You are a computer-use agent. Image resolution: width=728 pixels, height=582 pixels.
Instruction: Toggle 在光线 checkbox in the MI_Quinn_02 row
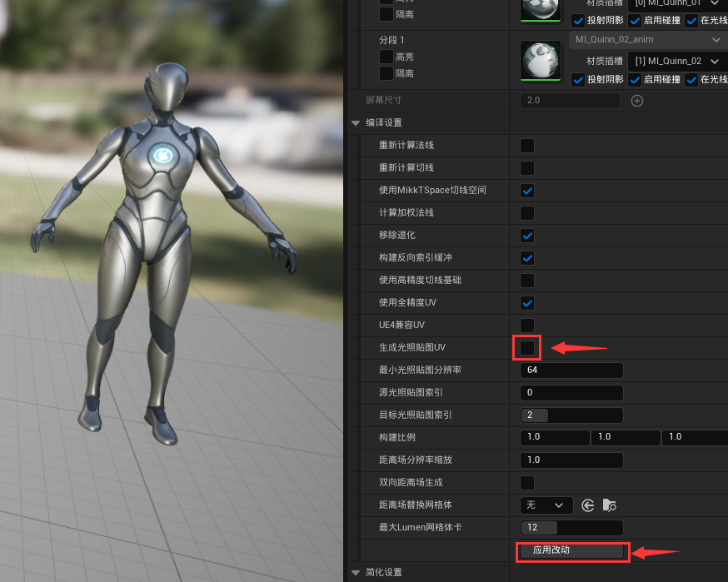(x=691, y=80)
